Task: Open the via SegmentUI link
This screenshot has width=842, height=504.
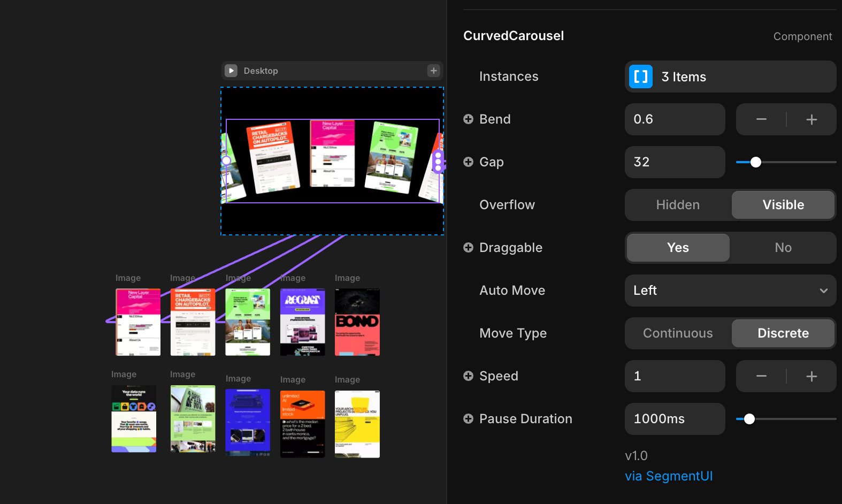Action: pyautogui.click(x=669, y=476)
